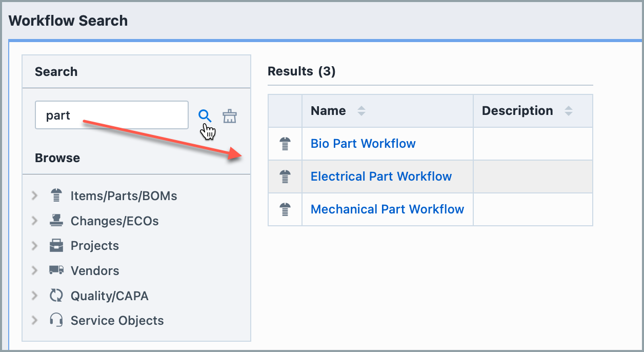
Task: Click the headset icon beside Service Objects
Action: (x=56, y=320)
